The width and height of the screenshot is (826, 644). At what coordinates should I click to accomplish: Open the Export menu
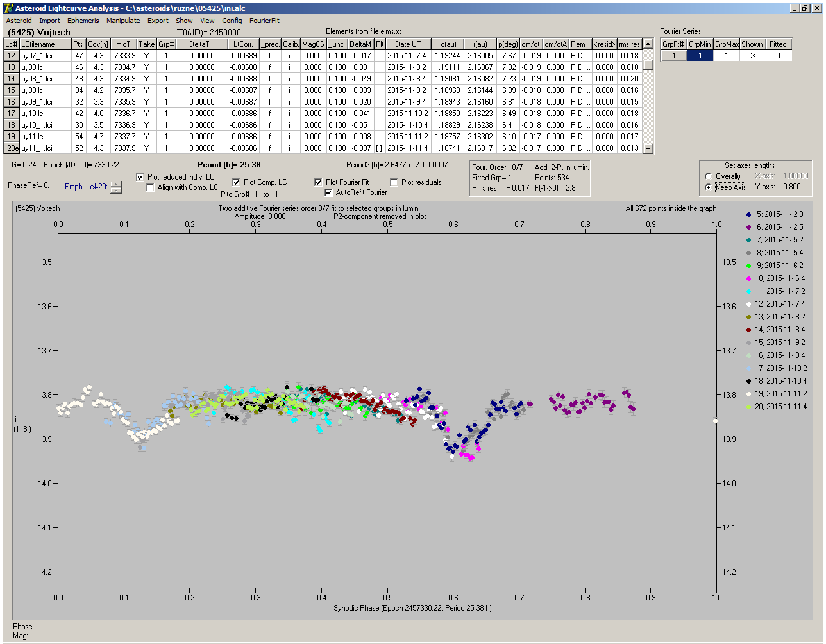pyautogui.click(x=158, y=21)
